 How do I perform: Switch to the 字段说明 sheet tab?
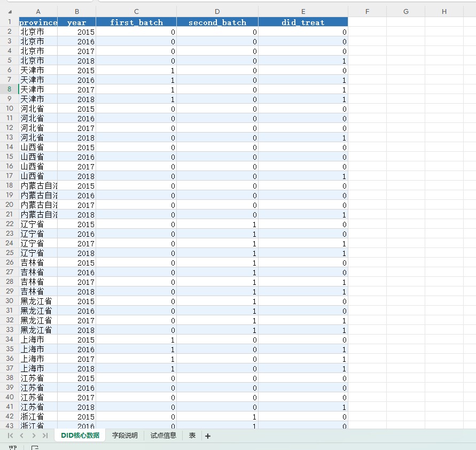[x=125, y=436]
